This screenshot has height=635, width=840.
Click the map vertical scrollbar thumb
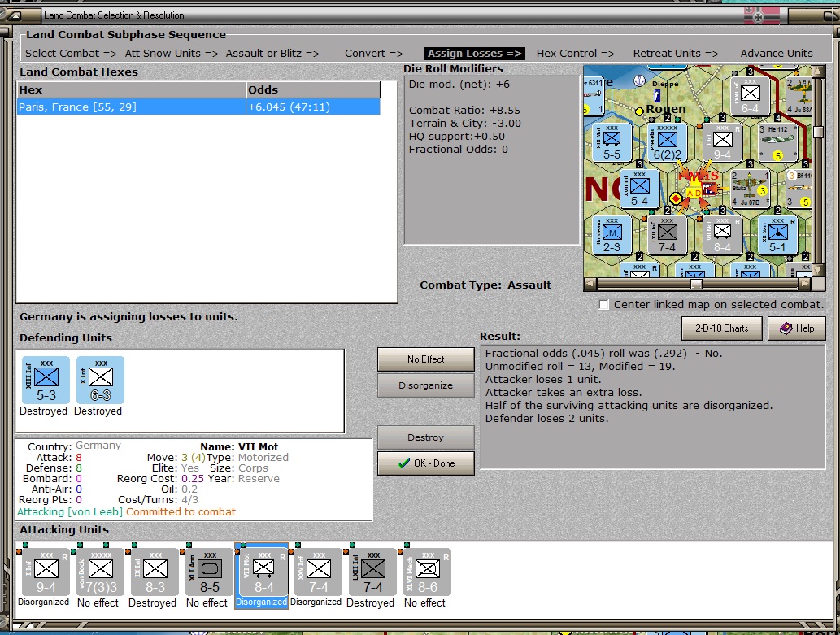818,132
